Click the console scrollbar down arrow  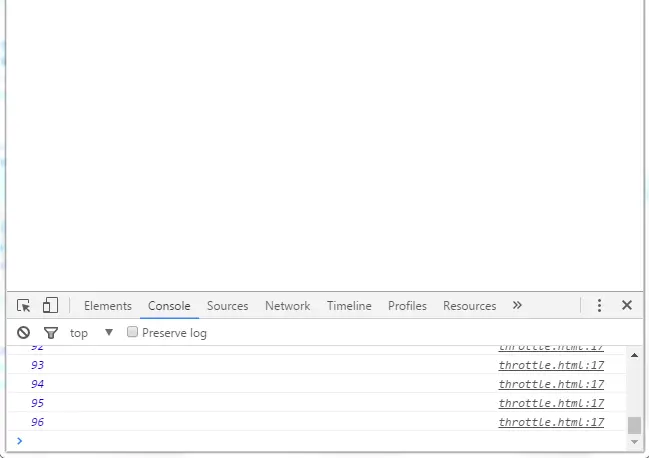[x=634, y=442]
